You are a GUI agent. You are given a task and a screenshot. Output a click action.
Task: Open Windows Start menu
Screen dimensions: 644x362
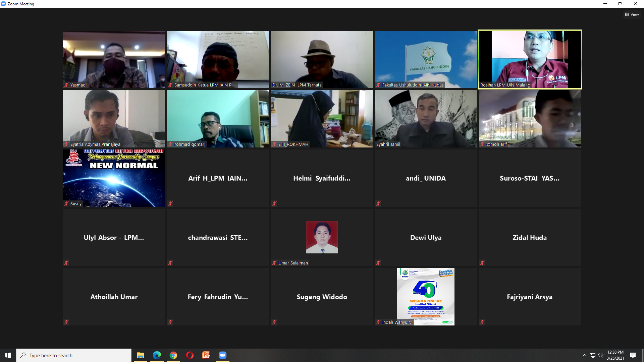tap(8, 355)
